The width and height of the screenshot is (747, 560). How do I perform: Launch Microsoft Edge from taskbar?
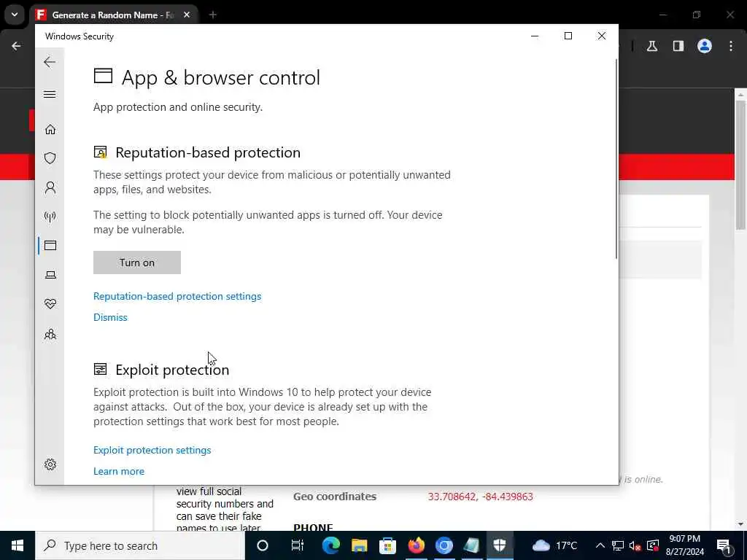330,545
